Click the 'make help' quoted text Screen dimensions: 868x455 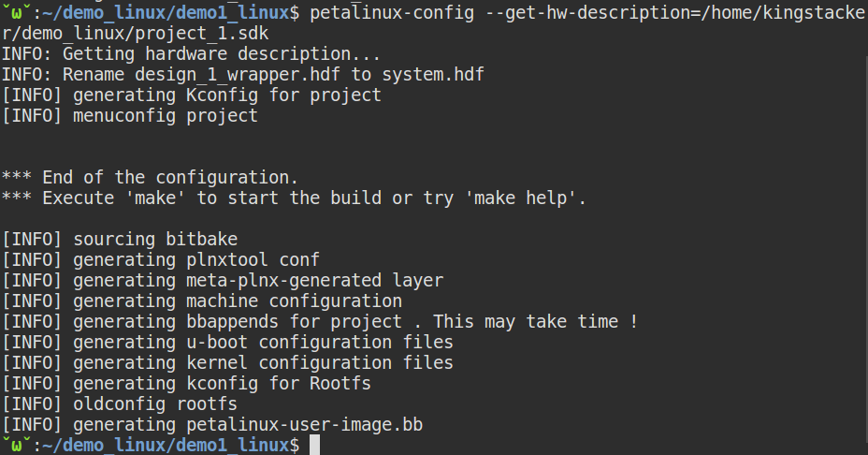[x=520, y=198]
